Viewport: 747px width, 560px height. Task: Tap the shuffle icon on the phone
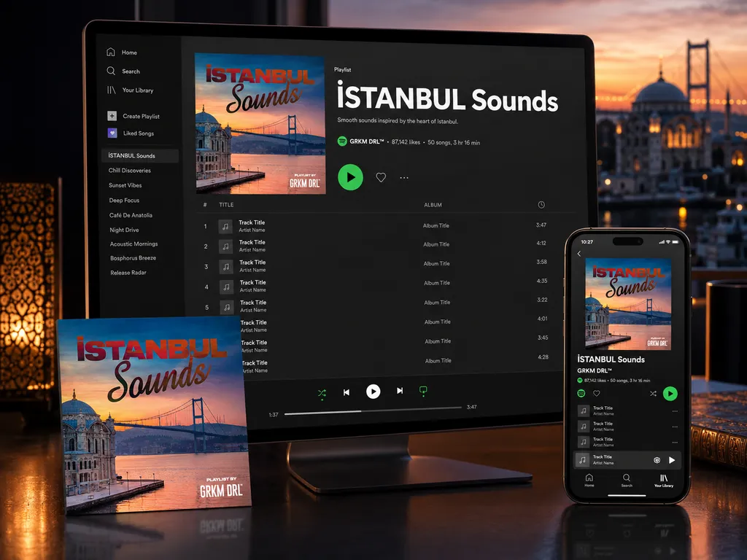[x=653, y=393]
